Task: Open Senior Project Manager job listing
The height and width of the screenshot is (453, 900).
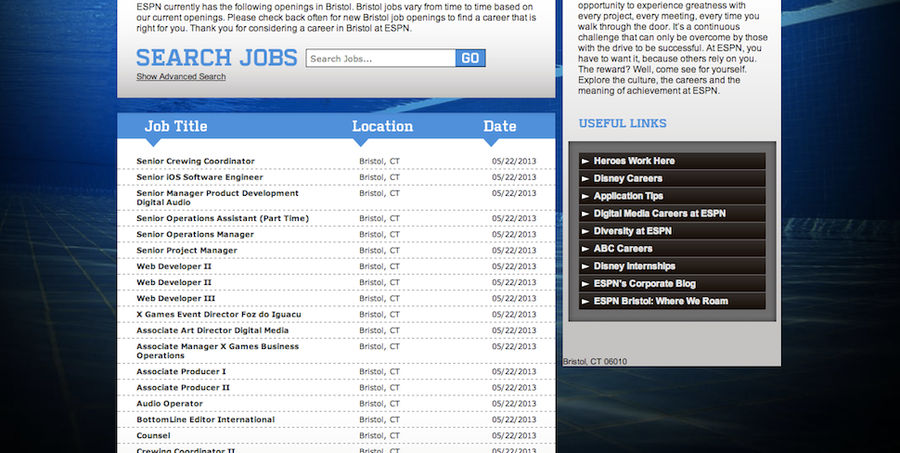Action: 187,250
